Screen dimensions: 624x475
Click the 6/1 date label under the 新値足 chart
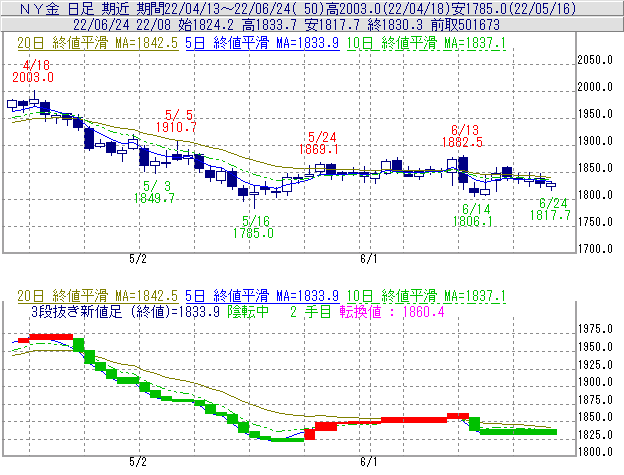coord(369,462)
